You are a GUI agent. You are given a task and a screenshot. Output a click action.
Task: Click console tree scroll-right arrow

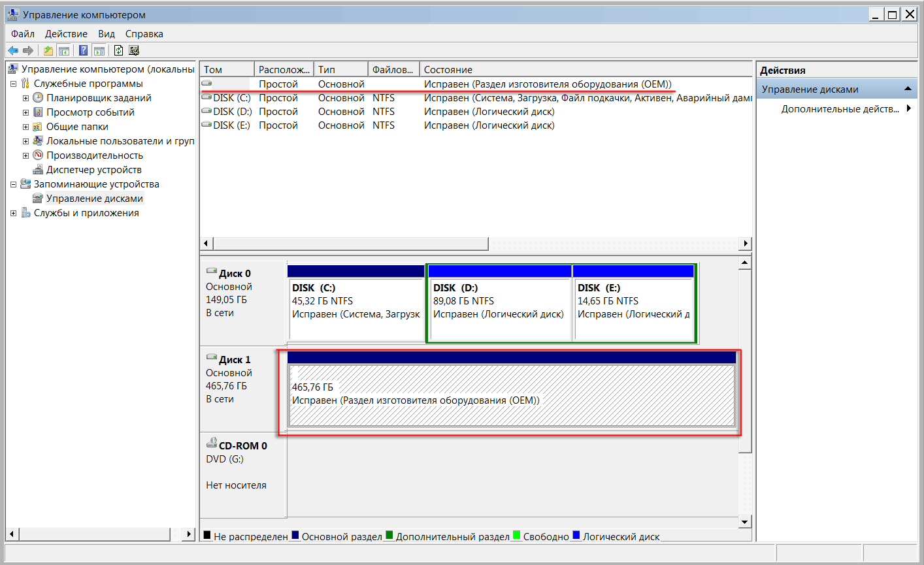189,534
